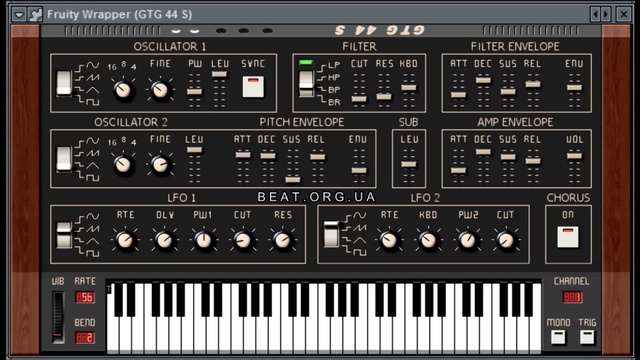Click the LFO 2 RTE knob
Screen dimensions: 640x360
[x=389, y=240]
